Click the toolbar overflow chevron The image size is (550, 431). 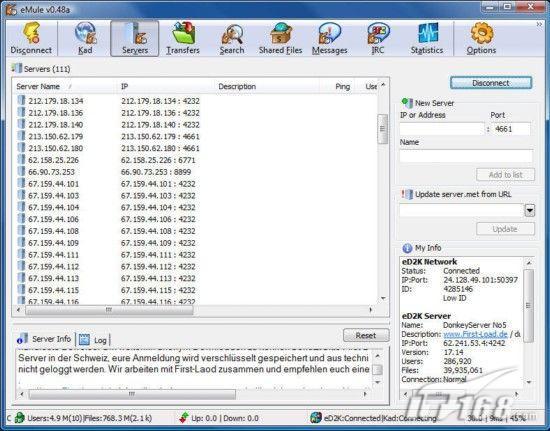539,24
